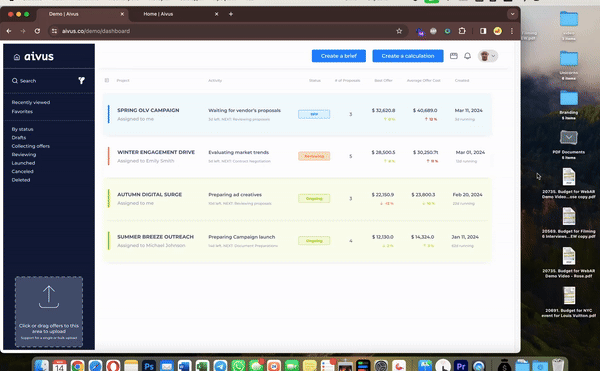Click the gray globe extension icon

coord(434,31)
